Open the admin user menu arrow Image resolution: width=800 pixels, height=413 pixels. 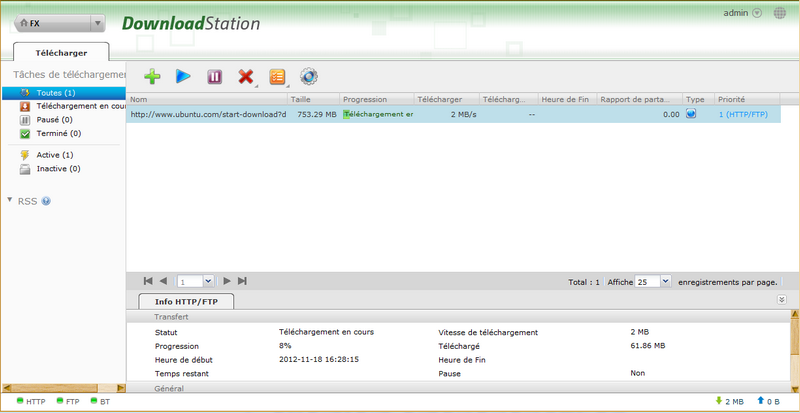click(x=757, y=13)
